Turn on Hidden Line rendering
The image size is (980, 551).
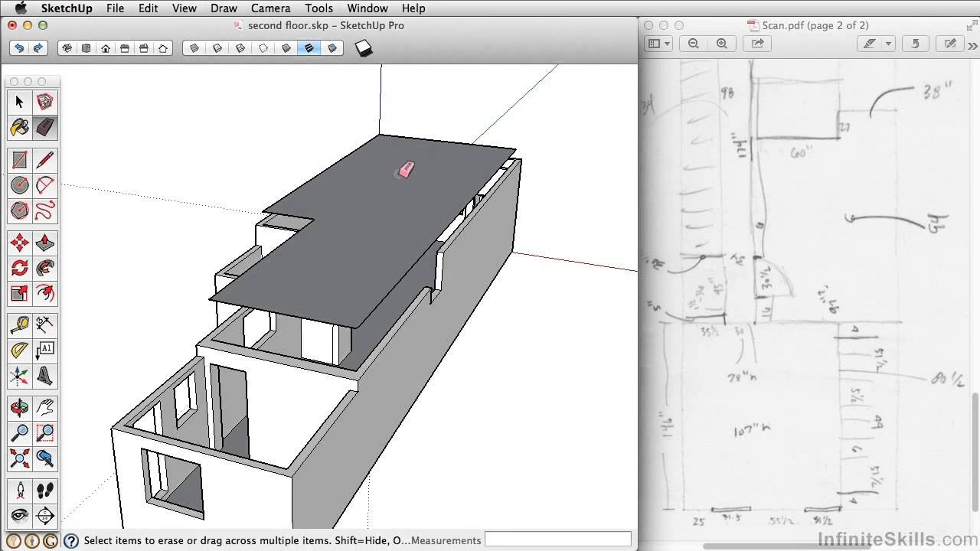coord(263,47)
